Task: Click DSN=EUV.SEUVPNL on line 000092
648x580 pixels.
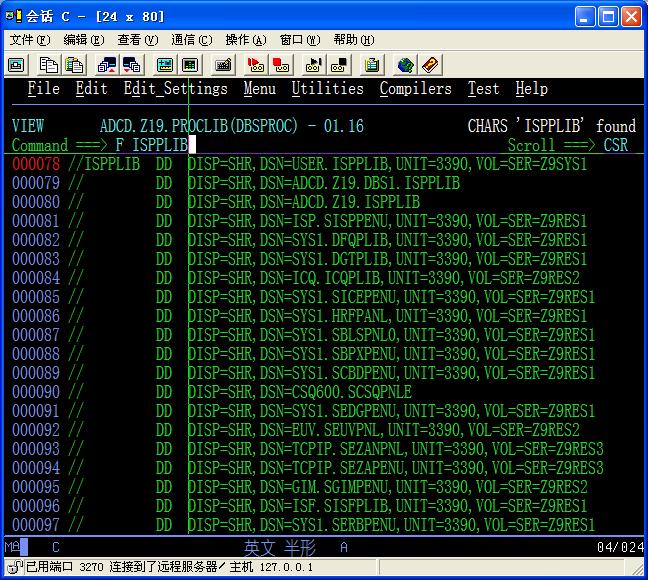Action: pos(320,430)
